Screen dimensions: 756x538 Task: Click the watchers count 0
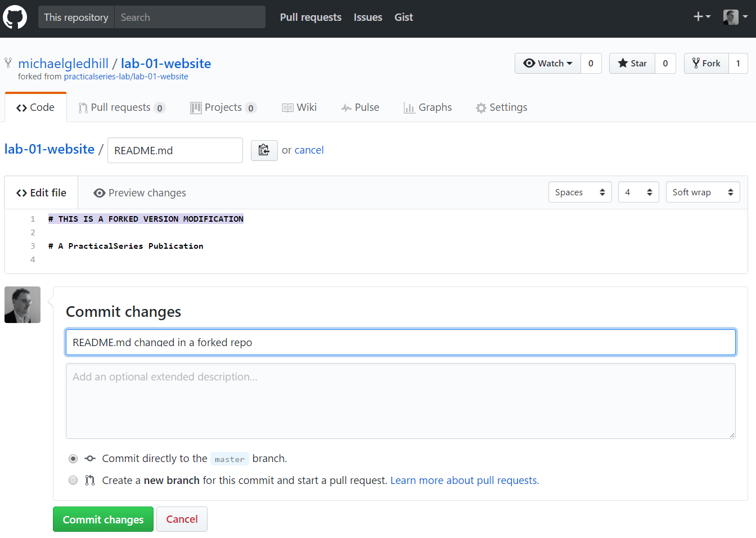[591, 63]
